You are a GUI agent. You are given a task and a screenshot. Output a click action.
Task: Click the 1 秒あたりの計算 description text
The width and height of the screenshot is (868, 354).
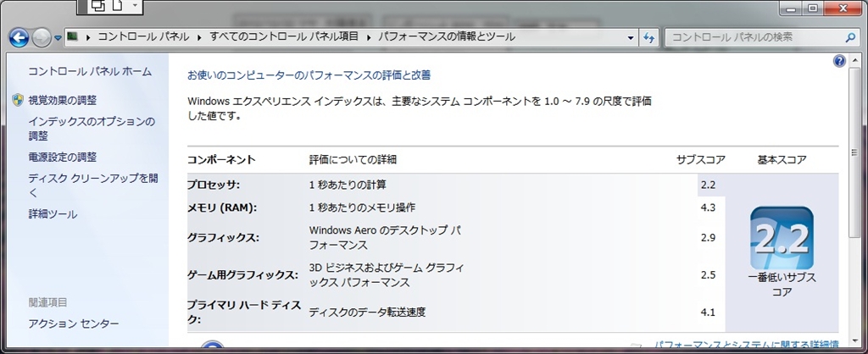348,185
